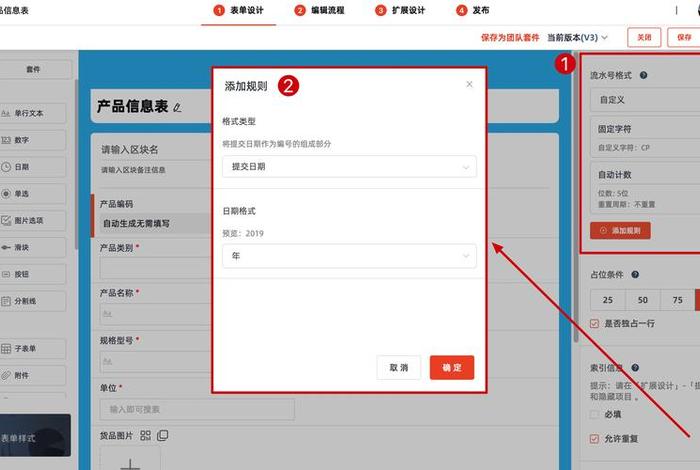The width and height of the screenshot is (700, 470).
Task: Click pencil edit icon beside 产品信息表
Action: (x=177, y=107)
